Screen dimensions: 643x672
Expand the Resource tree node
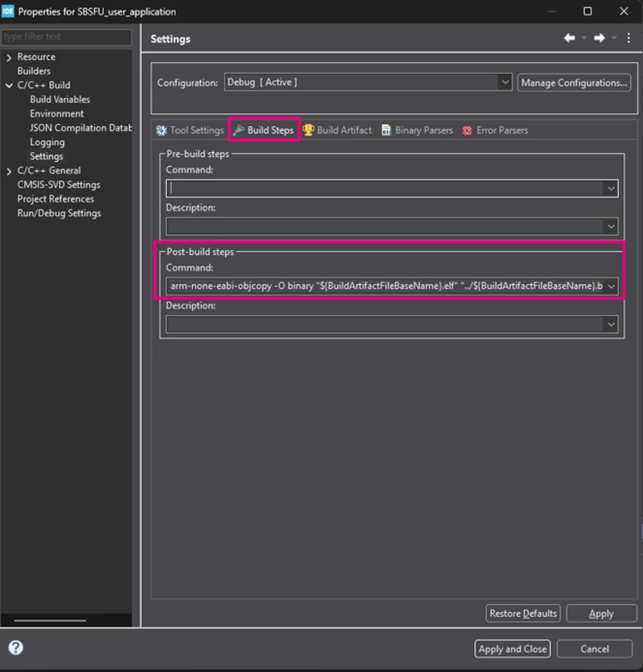coord(9,57)
